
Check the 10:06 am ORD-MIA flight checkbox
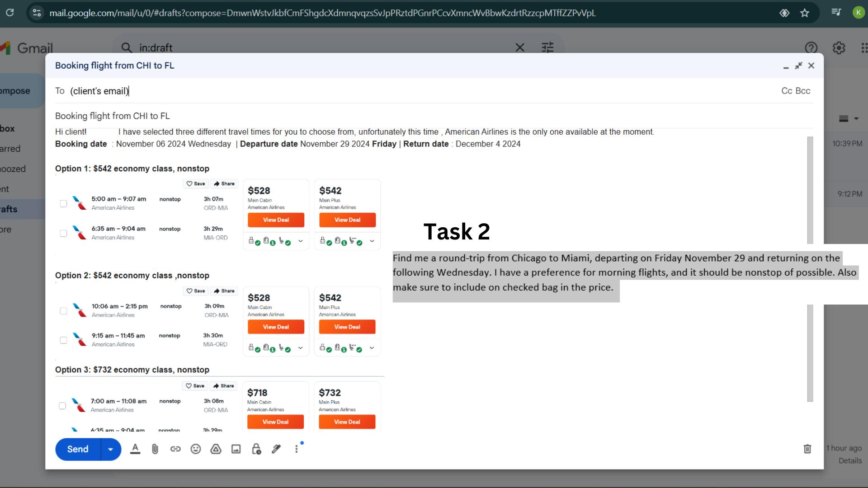[x=63, y=311]
